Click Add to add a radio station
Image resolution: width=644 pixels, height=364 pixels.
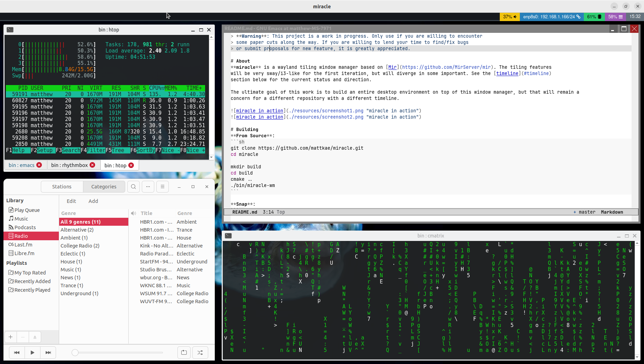click(93, 201)
